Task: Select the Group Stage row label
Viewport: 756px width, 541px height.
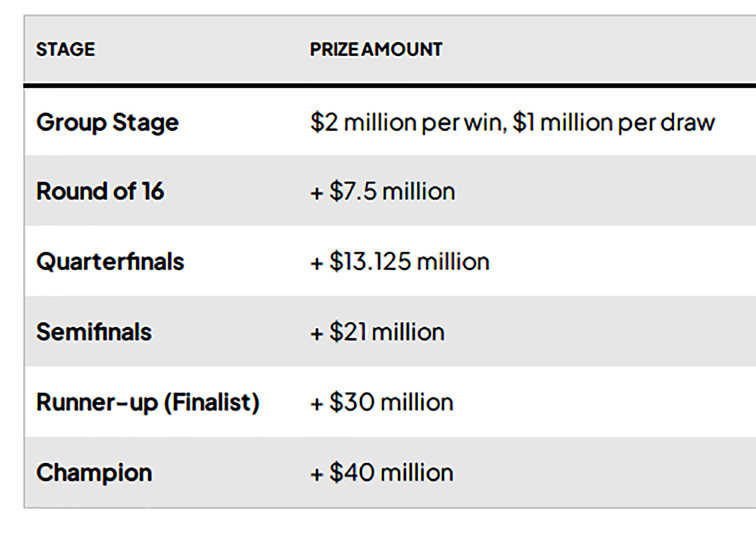Action: pos(107,123)
